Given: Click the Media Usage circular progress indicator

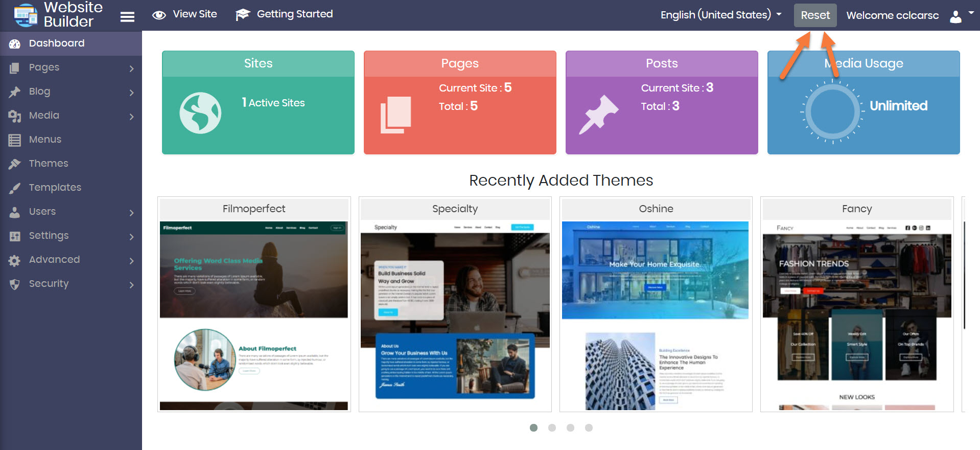Looking at the screenshot, I should (x=832, y=111).
